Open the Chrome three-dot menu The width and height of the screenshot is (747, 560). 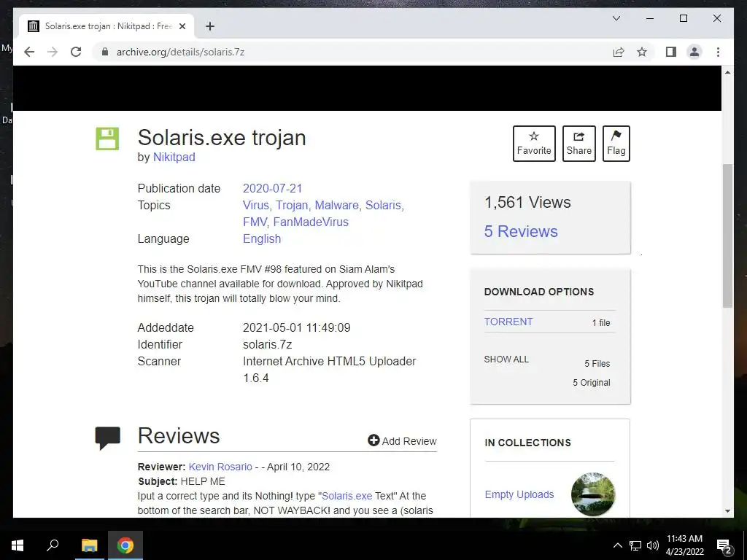coord(718,52)
